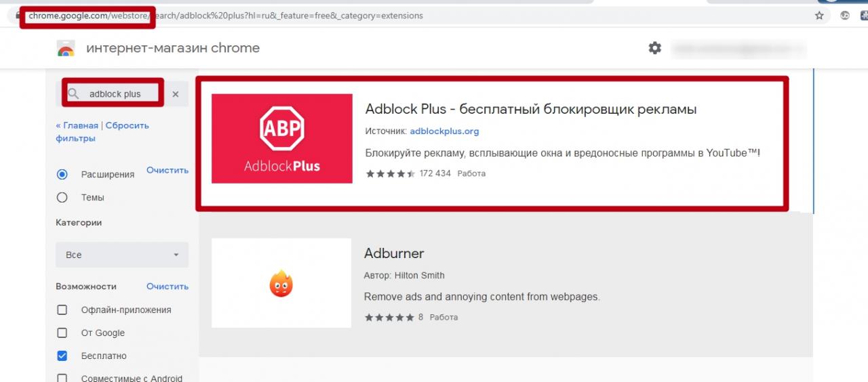The width and height of the screenshot is (868, 382).
Task: Open the Adburner flame icon thumbnail
Action: click(281, 283)
